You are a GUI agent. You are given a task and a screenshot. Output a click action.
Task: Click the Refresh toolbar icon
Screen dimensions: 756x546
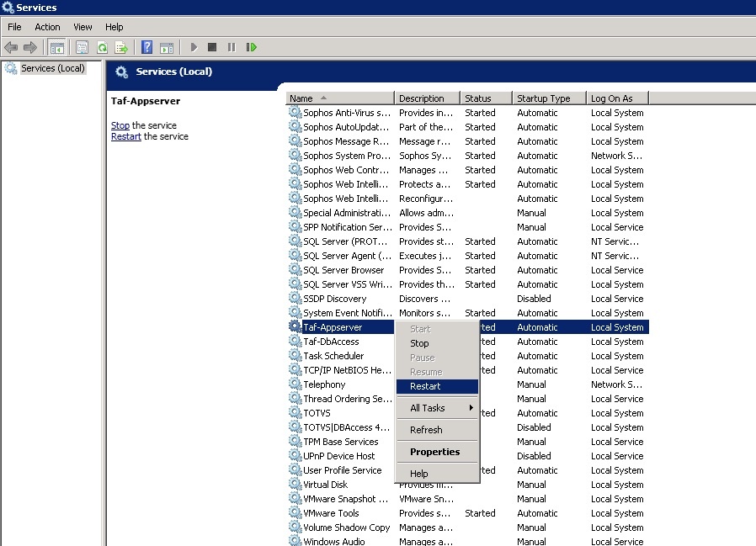click(102, 47)
